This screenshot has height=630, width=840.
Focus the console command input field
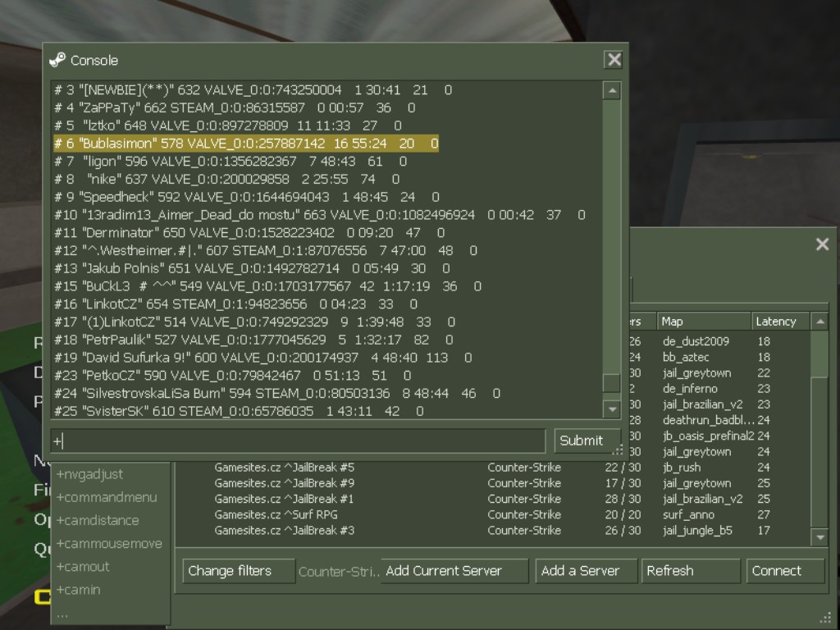(x=298, y=441)
